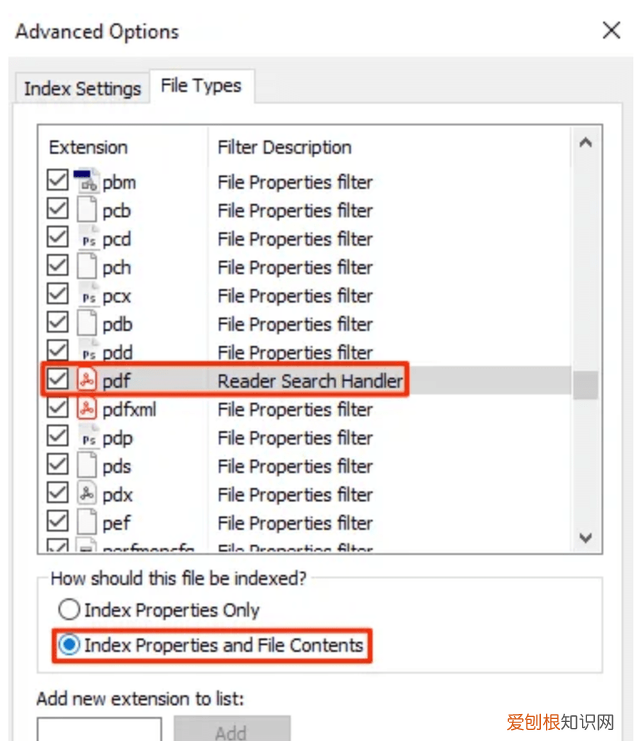The image size is (640, 741).
Task: Click the pcx file type icon
Action: click(87, 296)
